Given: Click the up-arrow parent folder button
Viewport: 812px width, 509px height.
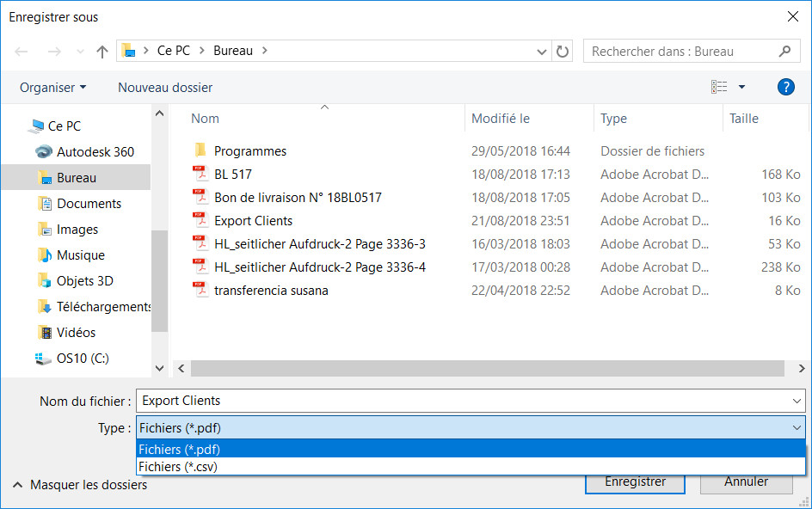Looking at the screenshot, I should tap(102, 52).
